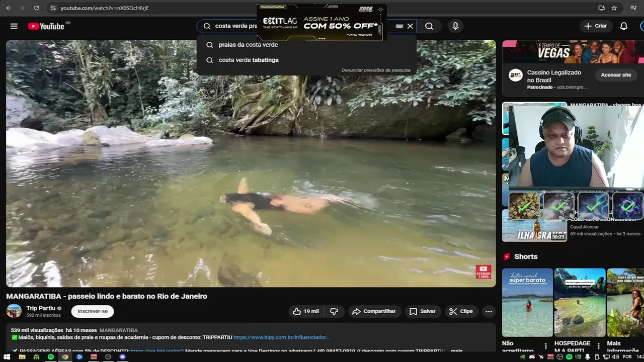Open options menu for 'Não acreditamo' short

(546, 346)
